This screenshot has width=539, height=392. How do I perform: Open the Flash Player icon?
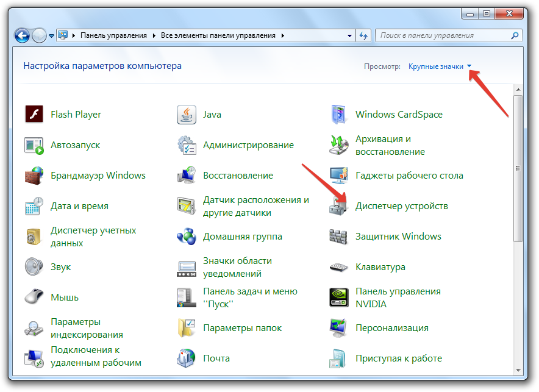pyautogui.click(x=34, y=115)
